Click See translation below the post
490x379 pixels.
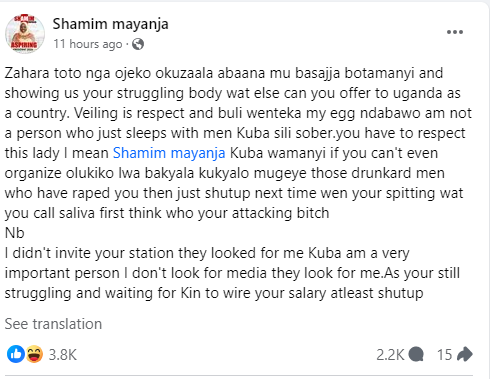click(53, 324)
